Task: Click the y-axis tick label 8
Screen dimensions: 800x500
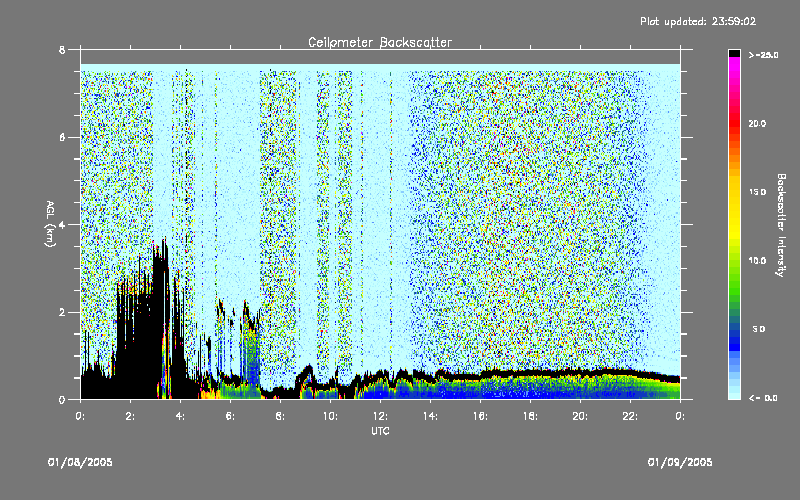Action: click(62, 50)
